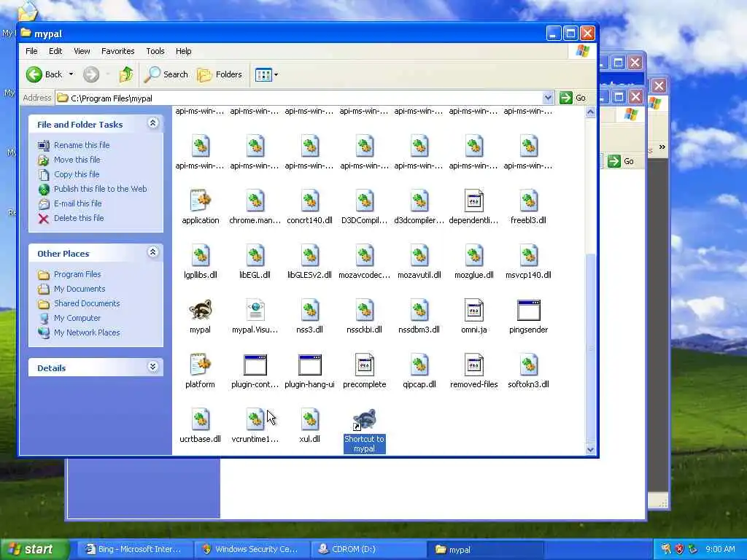Open the File menu
This screenshot has height=560, width=747.
[x=31, y=51]
